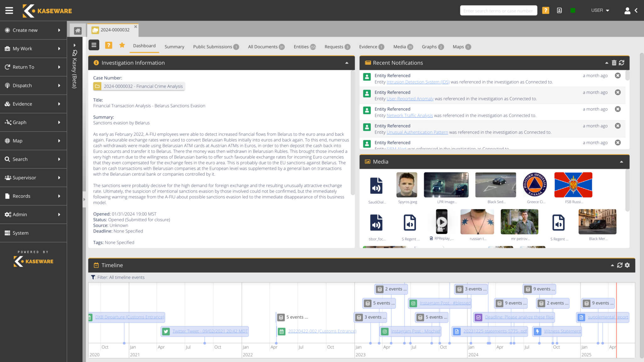The width and height of the screenshot is (644, 362).
Task: Collapse the Media panel
Action: click(621, 162)
